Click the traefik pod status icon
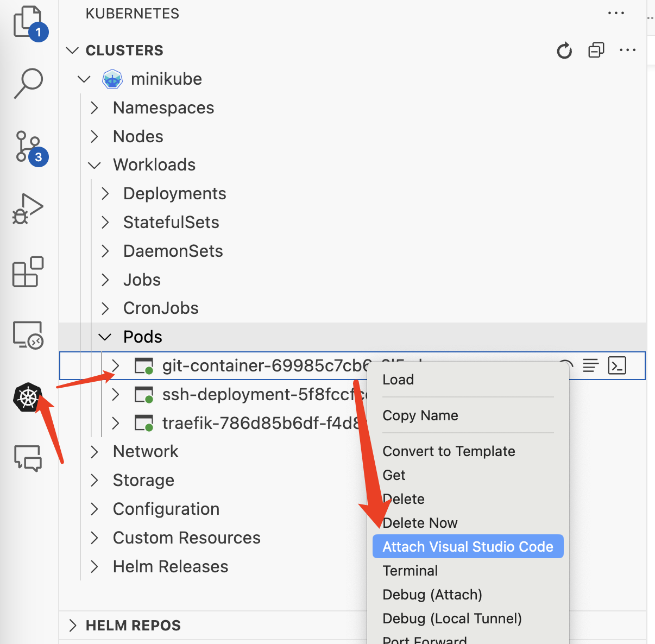Viewport: 655px width, 644px height. pyautogui.click(x=144, y=423)
